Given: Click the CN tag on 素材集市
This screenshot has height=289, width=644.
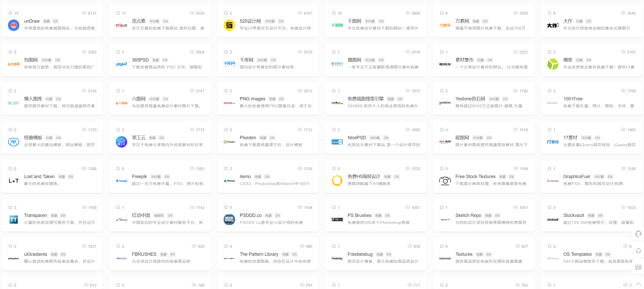Looking at the screenshot, I should coord(490,60).
